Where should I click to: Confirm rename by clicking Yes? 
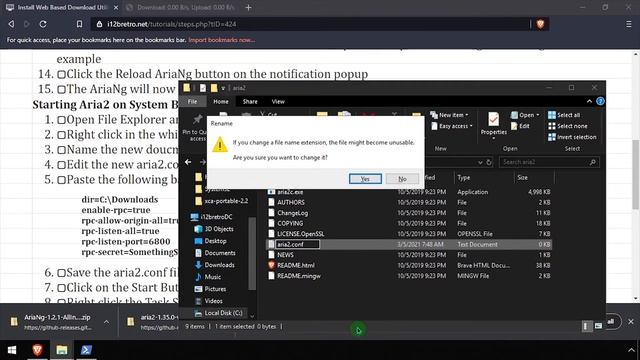coord(365,179)
